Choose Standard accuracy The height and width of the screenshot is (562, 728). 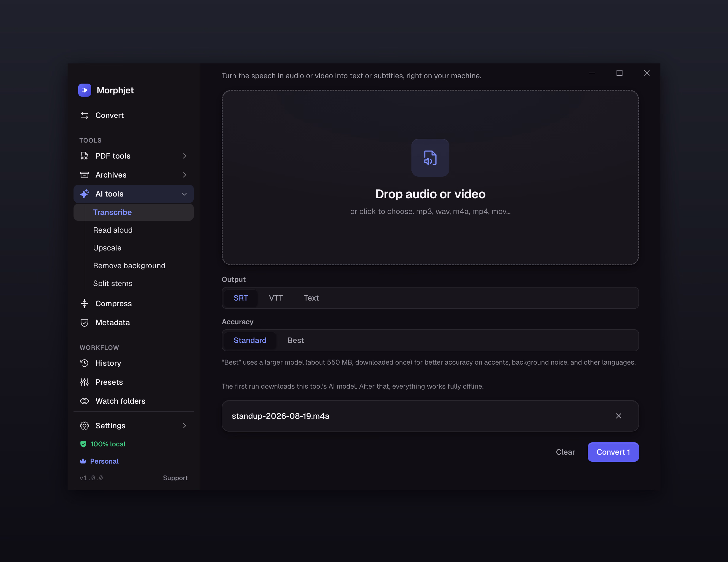250,340
